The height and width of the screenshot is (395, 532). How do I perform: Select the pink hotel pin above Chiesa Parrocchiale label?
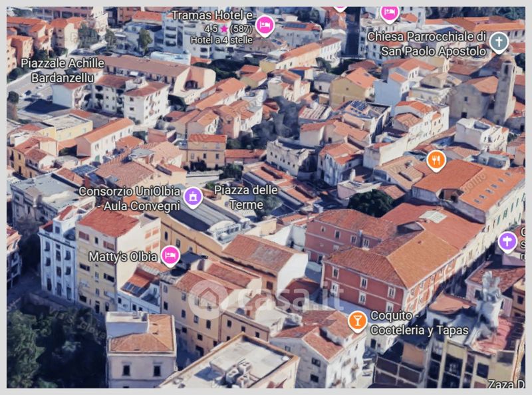(x=390, y=12)
